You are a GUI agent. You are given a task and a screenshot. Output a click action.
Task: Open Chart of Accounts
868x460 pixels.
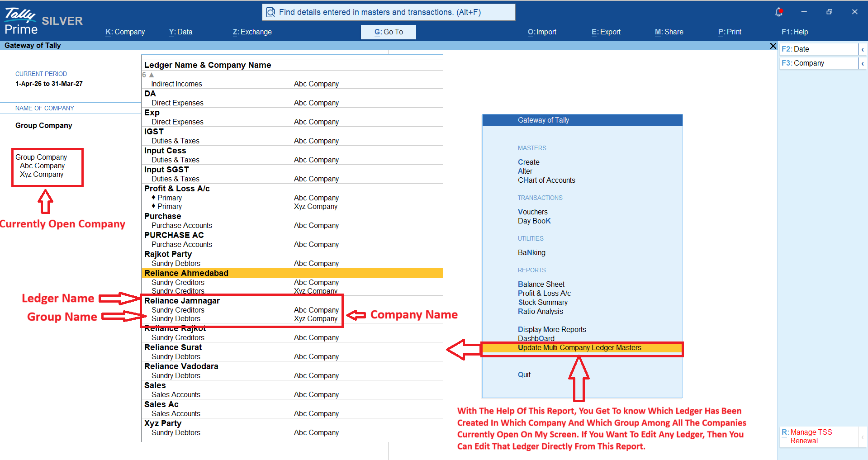(x=546, y=180)
